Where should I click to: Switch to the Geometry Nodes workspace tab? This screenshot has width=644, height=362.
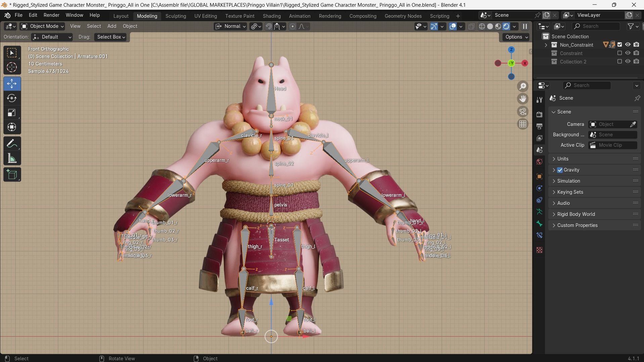[403, 16]
